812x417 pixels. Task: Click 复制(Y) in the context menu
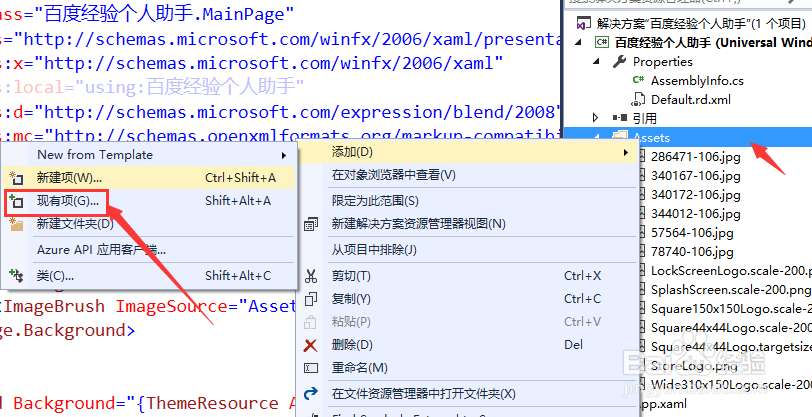point(468,299)
